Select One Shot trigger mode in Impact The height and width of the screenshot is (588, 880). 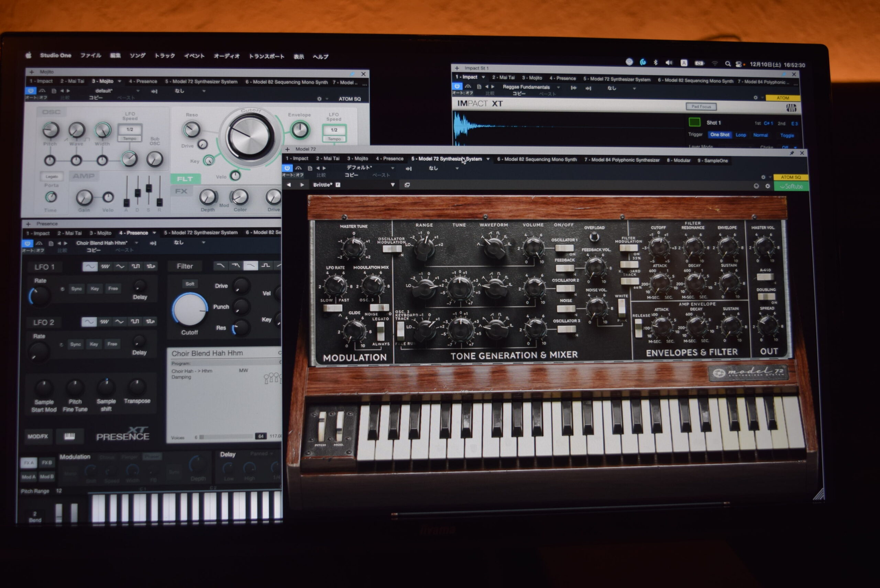pos(719,135)
